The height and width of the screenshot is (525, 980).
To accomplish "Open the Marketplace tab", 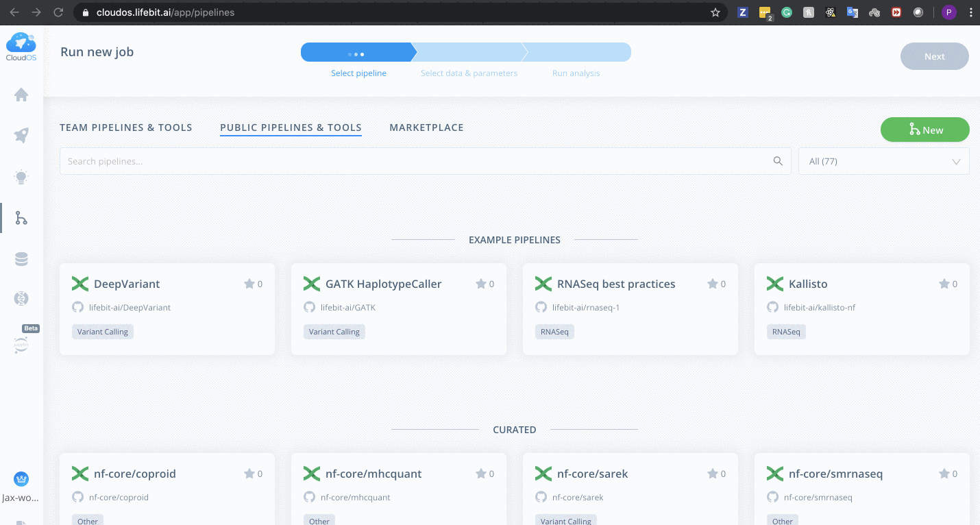I will pos(426,127).
